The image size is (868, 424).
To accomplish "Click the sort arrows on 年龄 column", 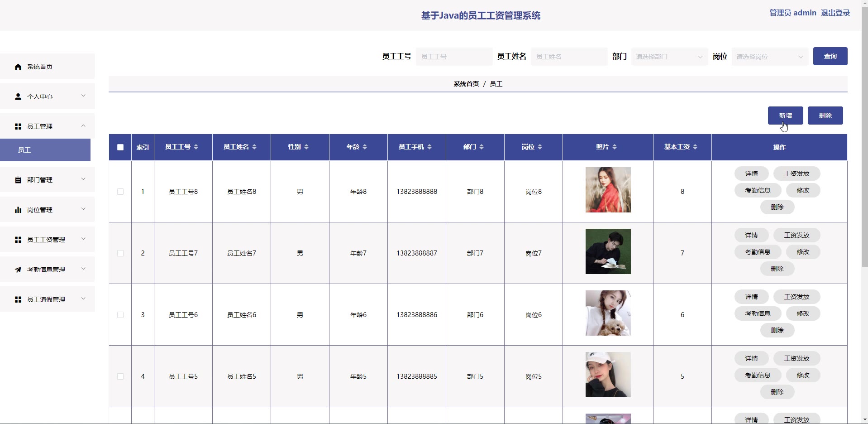I will tap(365, 147).
